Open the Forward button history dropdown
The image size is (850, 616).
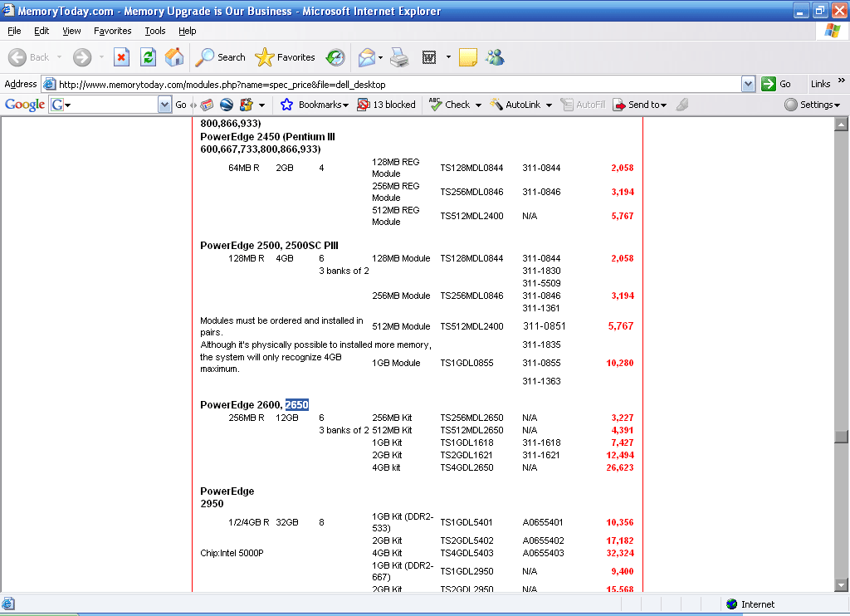[x=101, y=57]
